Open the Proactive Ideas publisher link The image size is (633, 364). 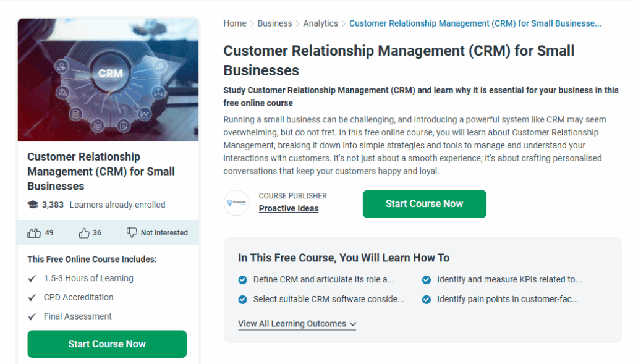[289, 208]
